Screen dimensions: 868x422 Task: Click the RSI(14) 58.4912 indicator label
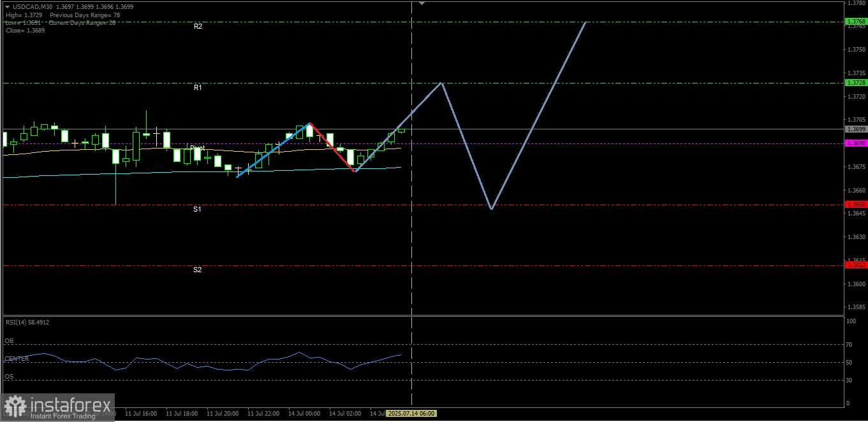tap(27, 323)
